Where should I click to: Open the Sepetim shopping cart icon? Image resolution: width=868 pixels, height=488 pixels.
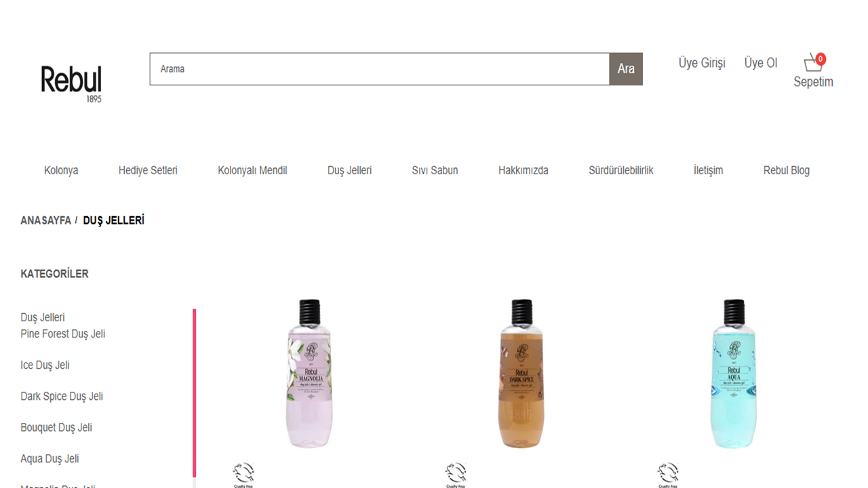click(x=812, y=64)
